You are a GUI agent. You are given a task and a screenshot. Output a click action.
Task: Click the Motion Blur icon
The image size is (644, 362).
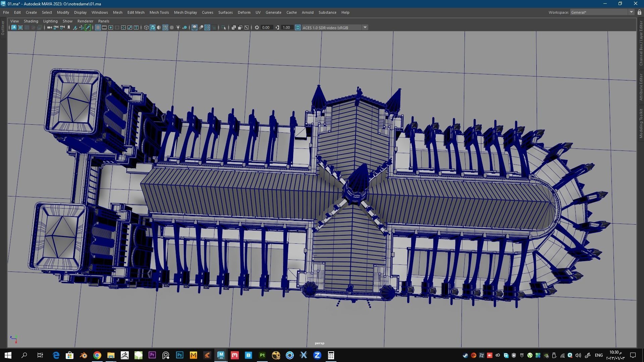tap(201, 27)
